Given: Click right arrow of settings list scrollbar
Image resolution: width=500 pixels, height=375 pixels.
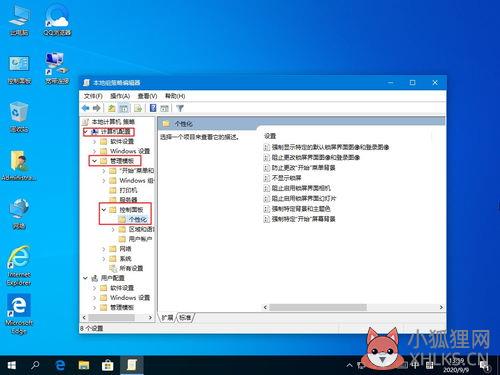Looking at the screenshot, I should click(441, 307).
